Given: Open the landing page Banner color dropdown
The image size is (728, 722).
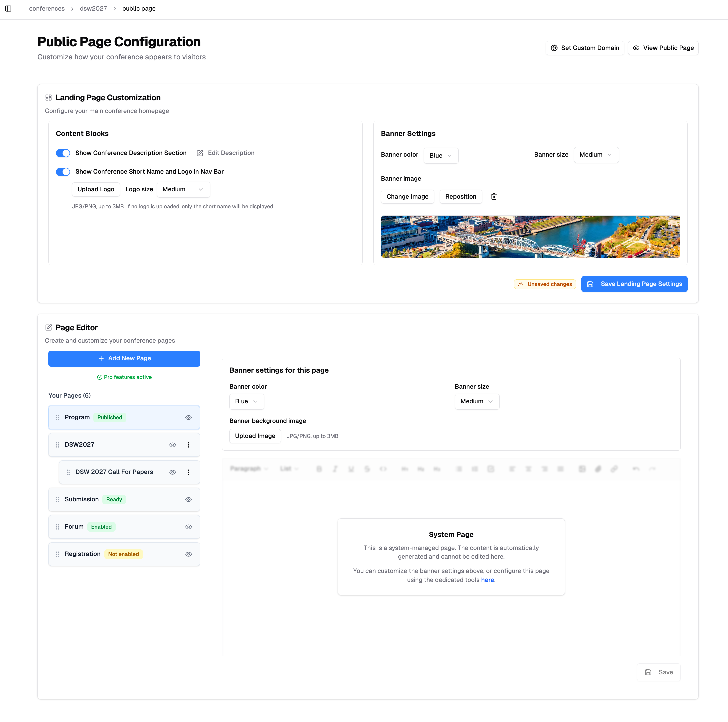Looking at the screenshot, I should click(x=440, y=156).
